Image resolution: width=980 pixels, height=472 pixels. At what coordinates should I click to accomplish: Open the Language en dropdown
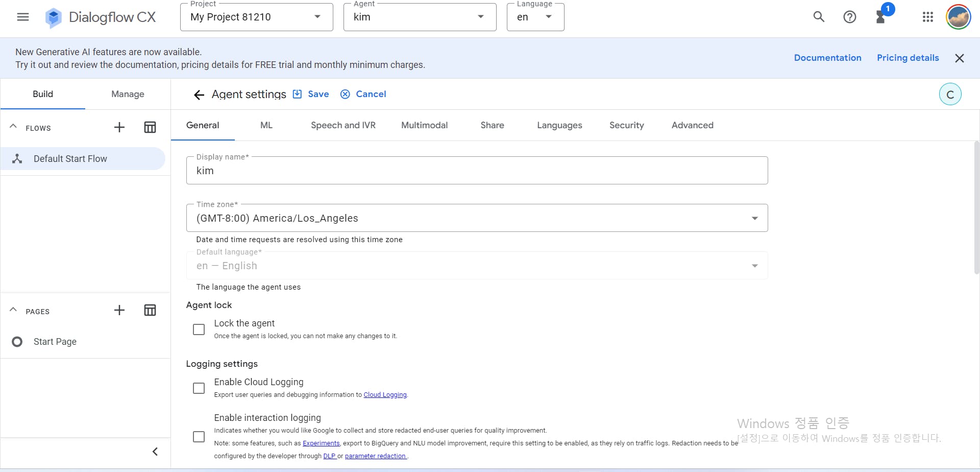pos(535,17)
